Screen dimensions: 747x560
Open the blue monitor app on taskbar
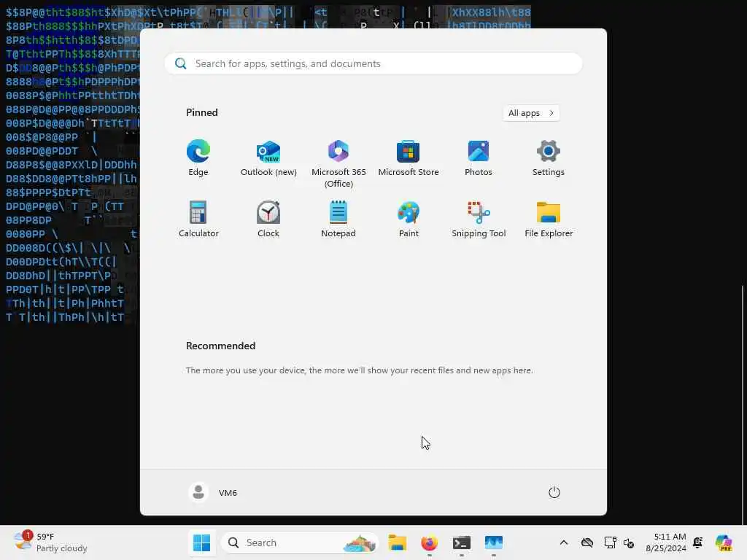point(494,542)
